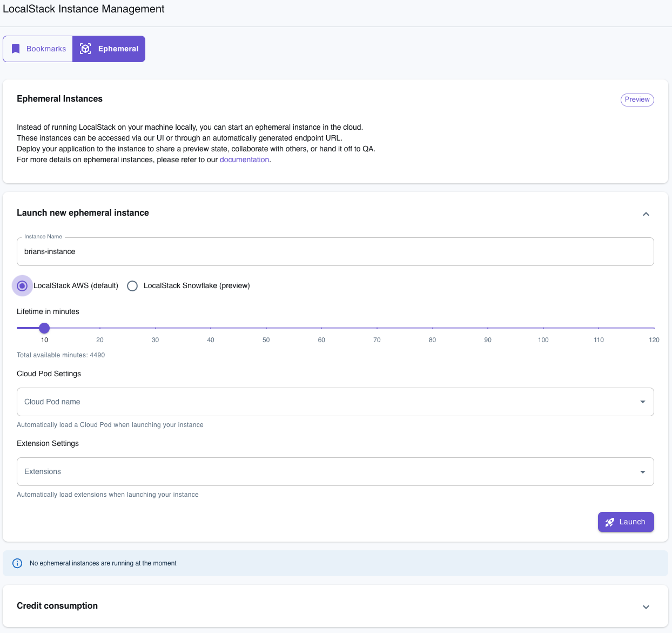Enable the currently selected instance type option

22,285
